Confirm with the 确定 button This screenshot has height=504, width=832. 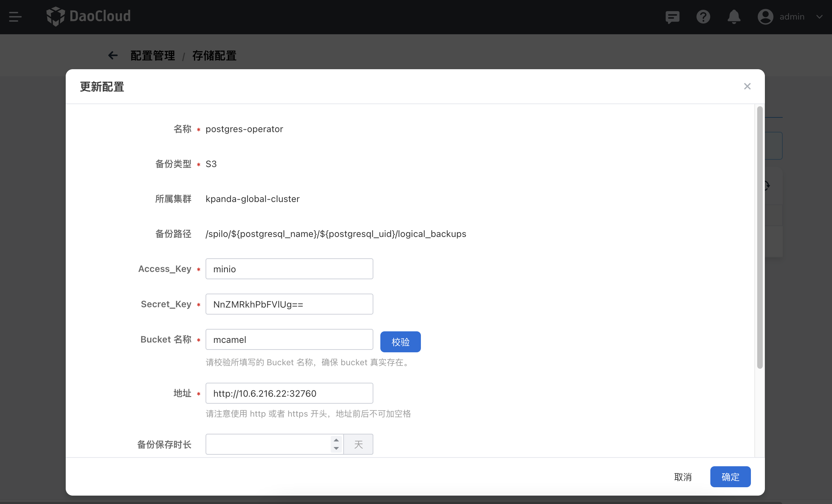[730, 477]
